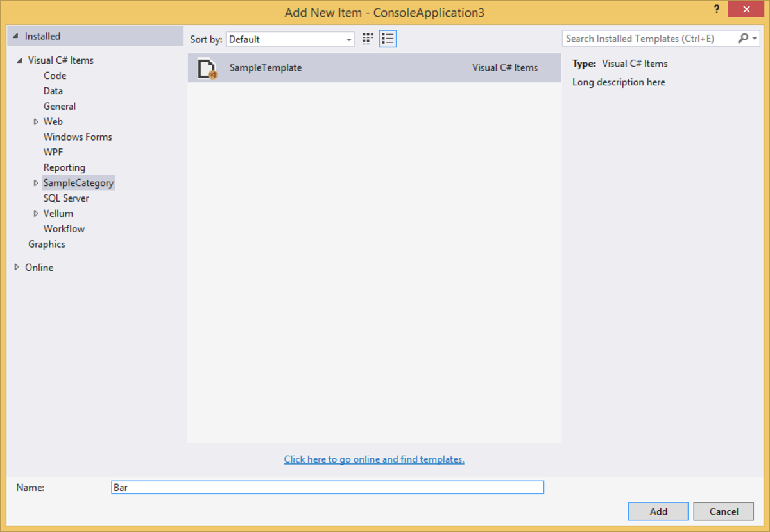The image size is (770, 532).
Task: Open the Sort by Default dropdown
Action: click(x=290, y=39)
